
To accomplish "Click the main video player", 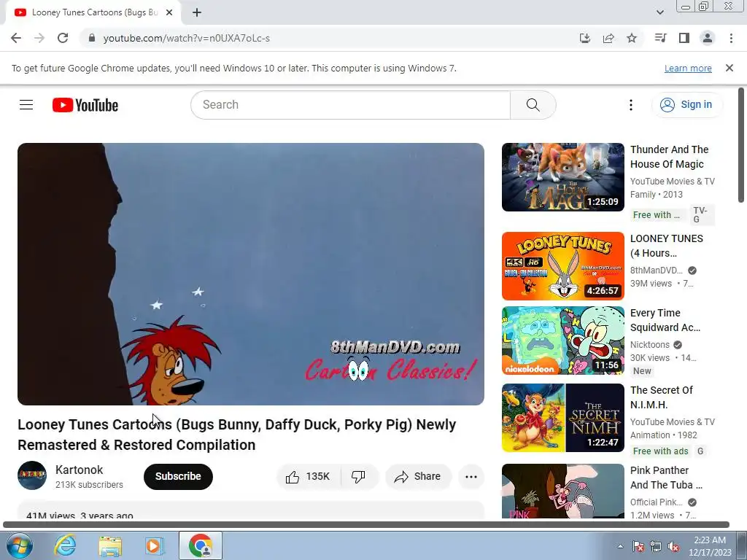I will point(251,274).
